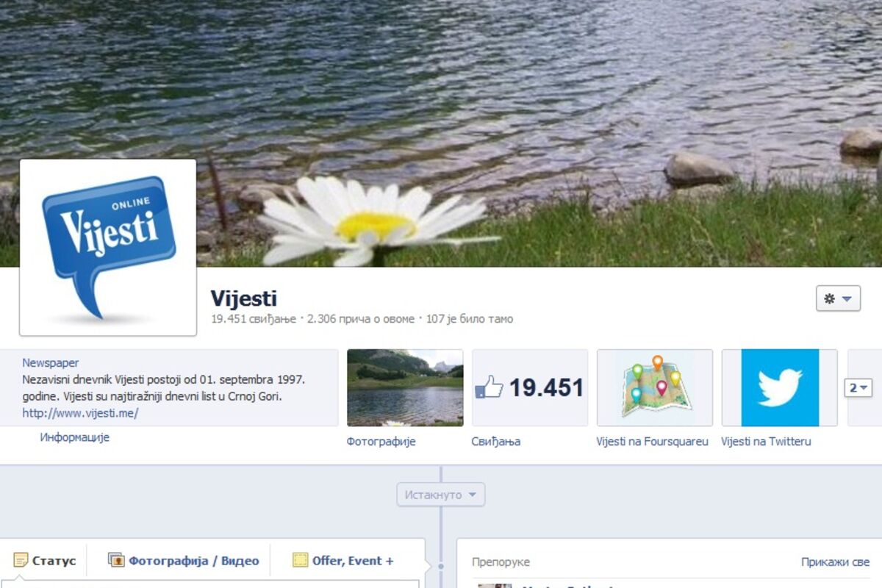Click the Vijesti na Twitteru label
This screenshot has height=588, width=882.
point(766,442)
